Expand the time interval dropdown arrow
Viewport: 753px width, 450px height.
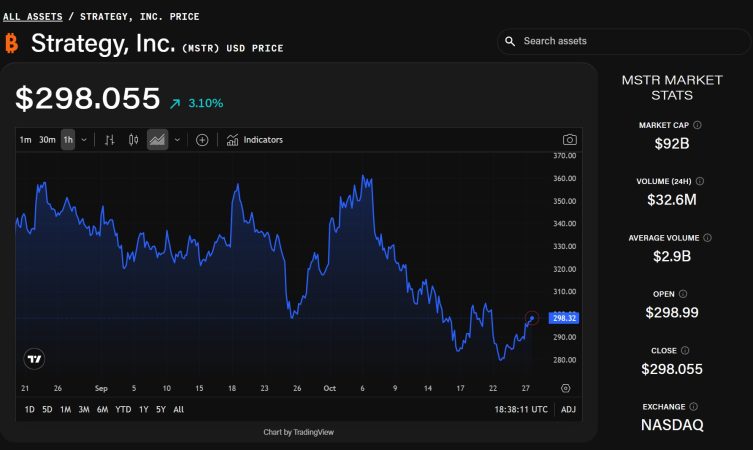click(x=84, y=140)
